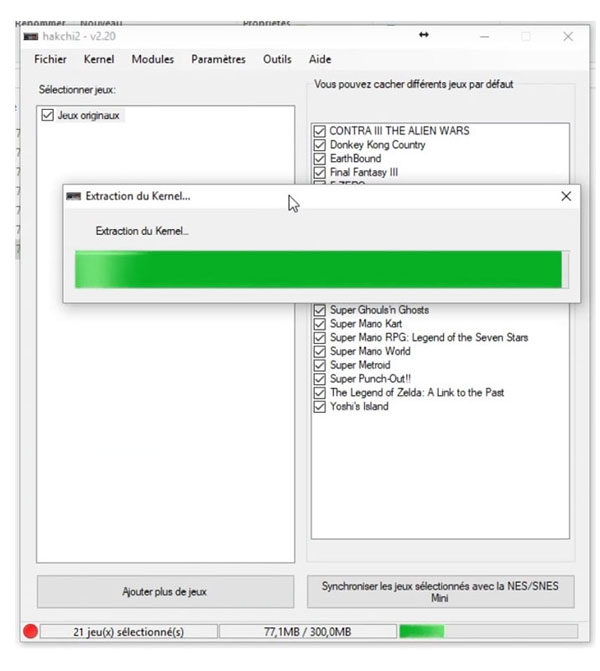Click the red connection status indicator
Image resolution: width=600 pixels, height=671 pixels.
pyautogui.click(x=31, y=631)
